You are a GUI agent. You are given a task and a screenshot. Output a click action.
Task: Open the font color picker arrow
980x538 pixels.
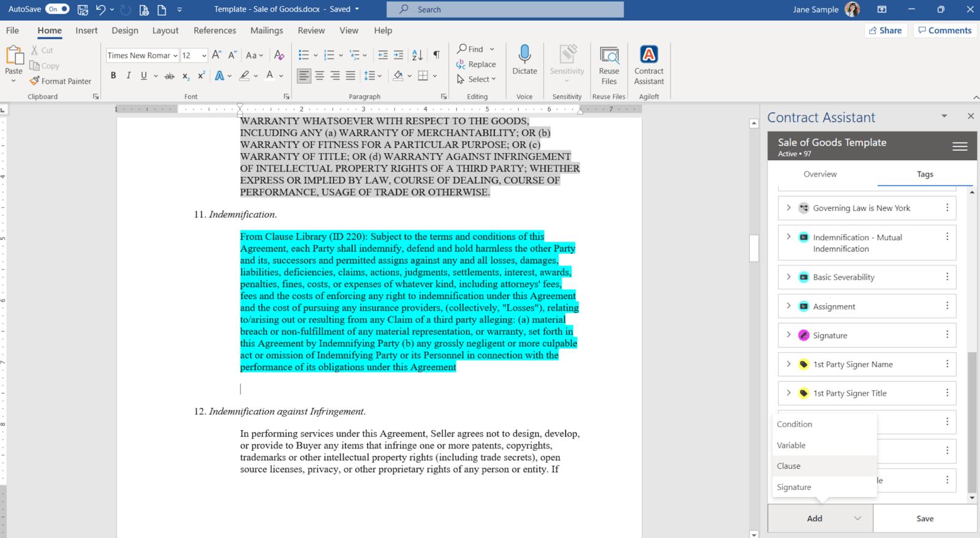coord(281,76)
